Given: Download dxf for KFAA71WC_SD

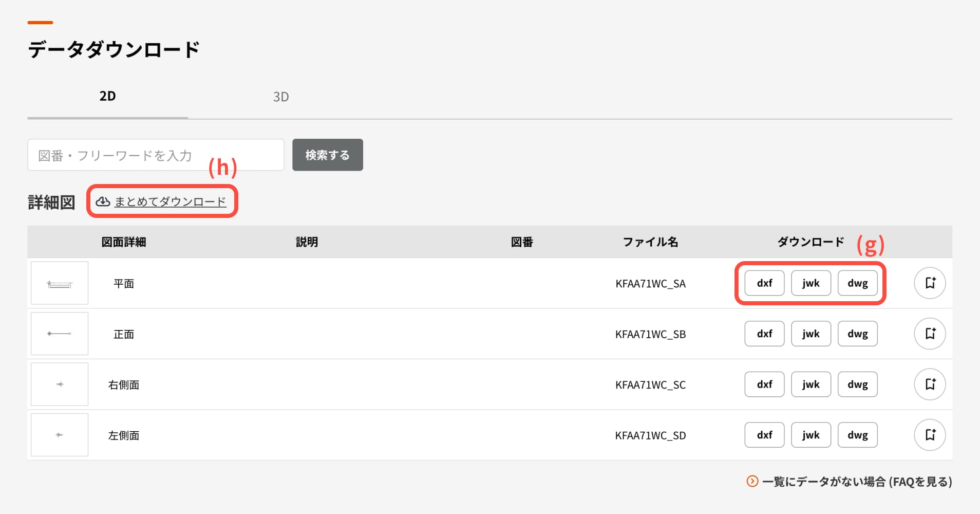Looking at the screenshot, I should click(x=764, y=435).
